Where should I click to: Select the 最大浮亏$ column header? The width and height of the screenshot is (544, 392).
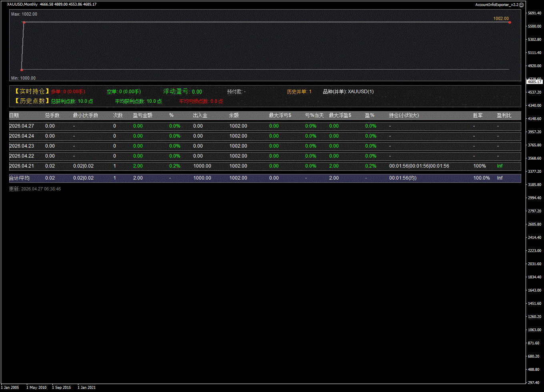280,115
